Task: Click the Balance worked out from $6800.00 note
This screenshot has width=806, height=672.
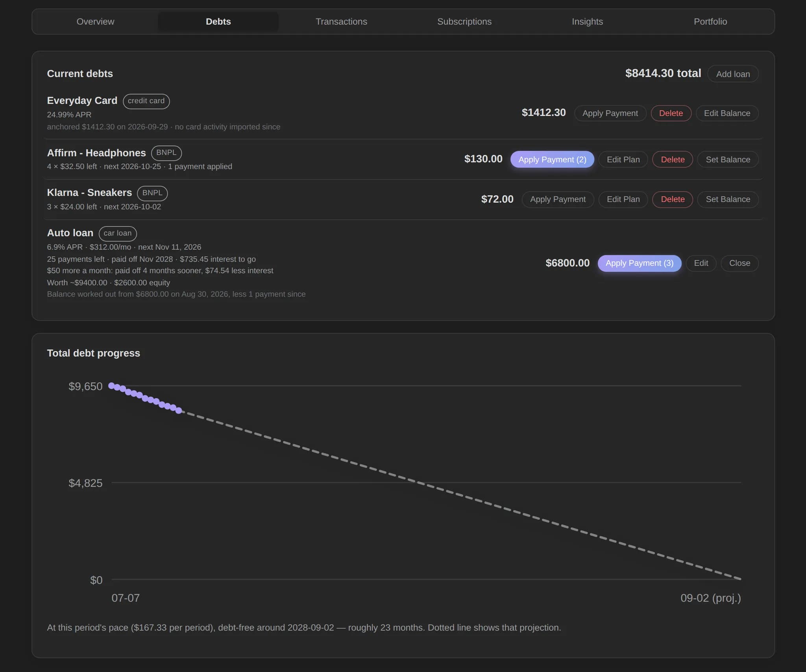Action: pyautogui.click(x=176, y=294)
